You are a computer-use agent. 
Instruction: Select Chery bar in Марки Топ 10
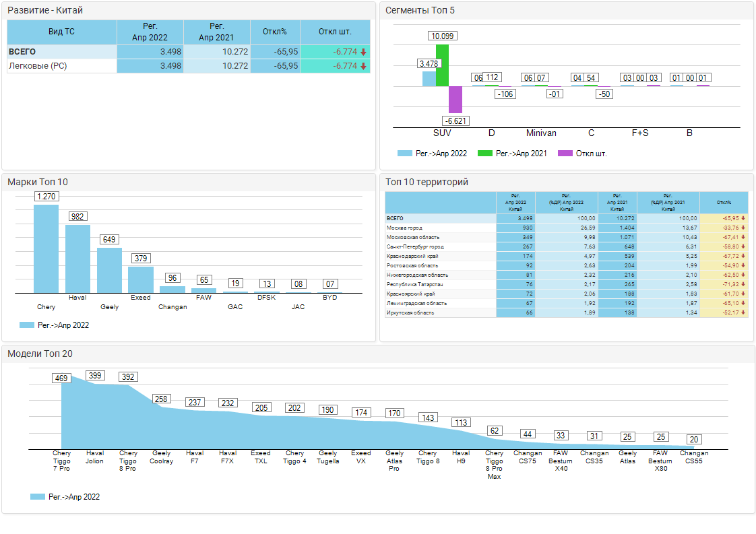[x=46, y=248]
